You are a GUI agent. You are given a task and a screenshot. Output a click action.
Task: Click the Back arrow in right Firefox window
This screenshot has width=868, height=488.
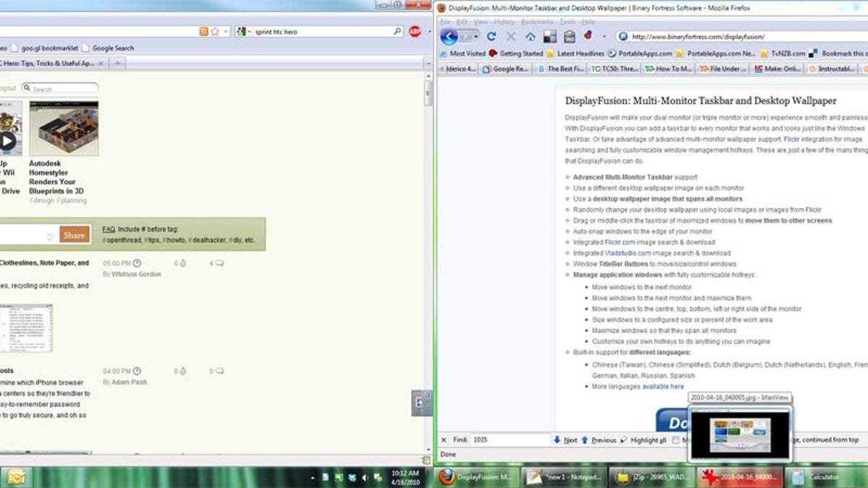tap(449, 35)
